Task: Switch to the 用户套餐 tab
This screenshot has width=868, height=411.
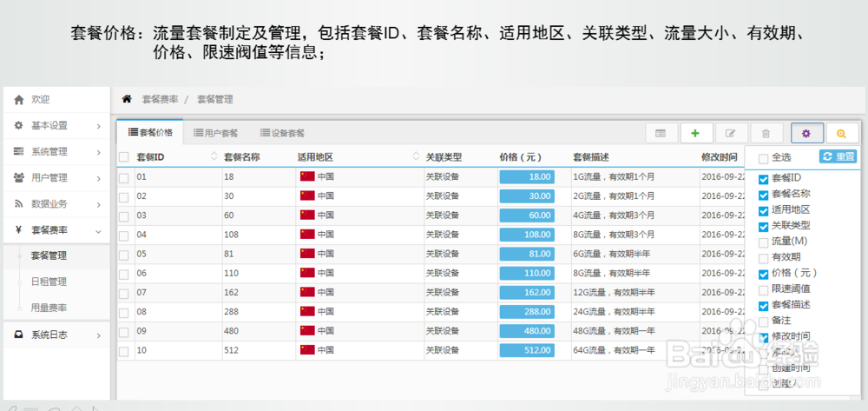Action: 216,133
